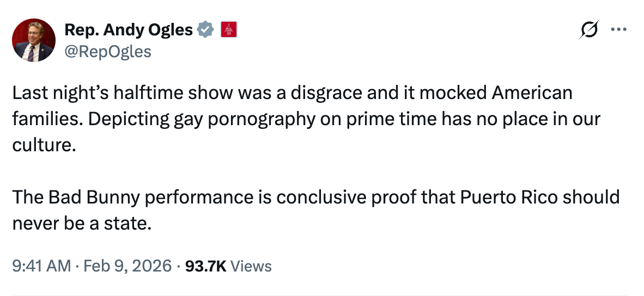Open the @RepOgles handle link
The width and height of the screenshot is (644, 296).
coord(108,51)
